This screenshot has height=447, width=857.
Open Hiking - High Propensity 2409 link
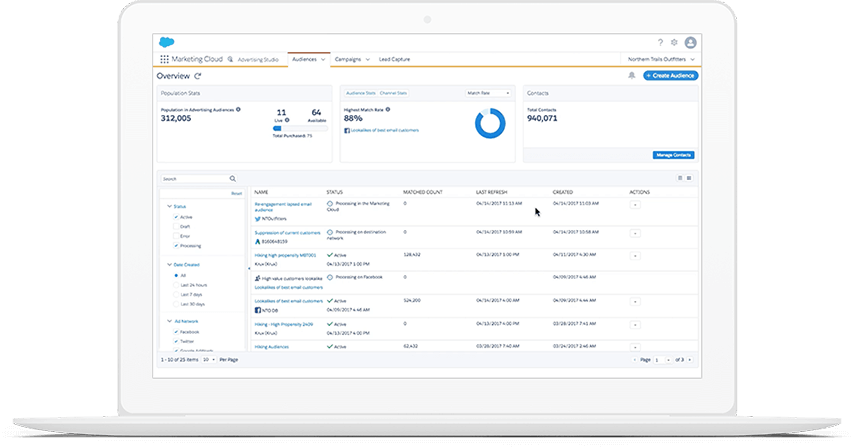[x=284, y=325]
